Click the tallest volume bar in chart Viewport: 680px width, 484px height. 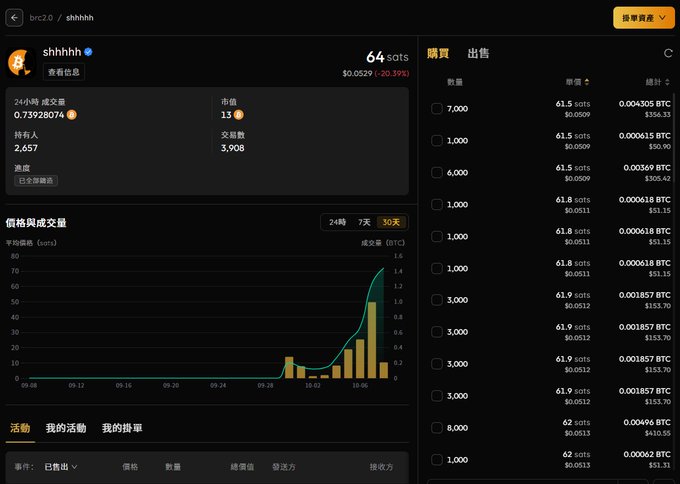tap(372, 340)
